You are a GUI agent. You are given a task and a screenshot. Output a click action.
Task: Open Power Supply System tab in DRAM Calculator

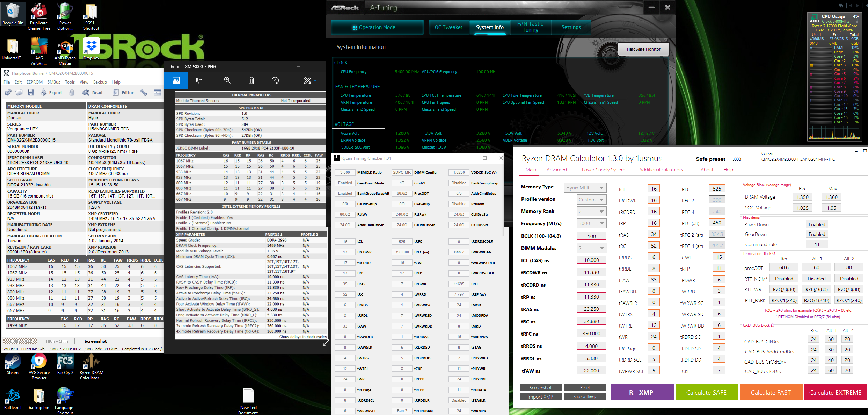click(604, 170)
